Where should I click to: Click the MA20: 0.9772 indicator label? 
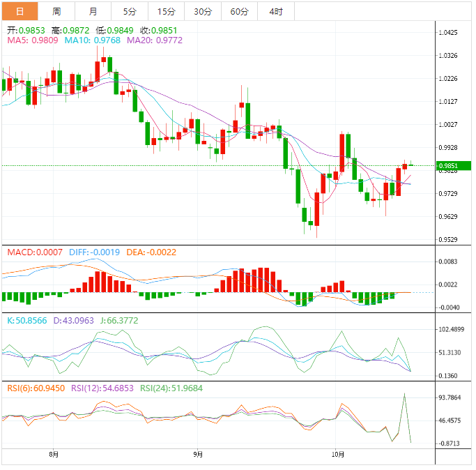[155, 40]
